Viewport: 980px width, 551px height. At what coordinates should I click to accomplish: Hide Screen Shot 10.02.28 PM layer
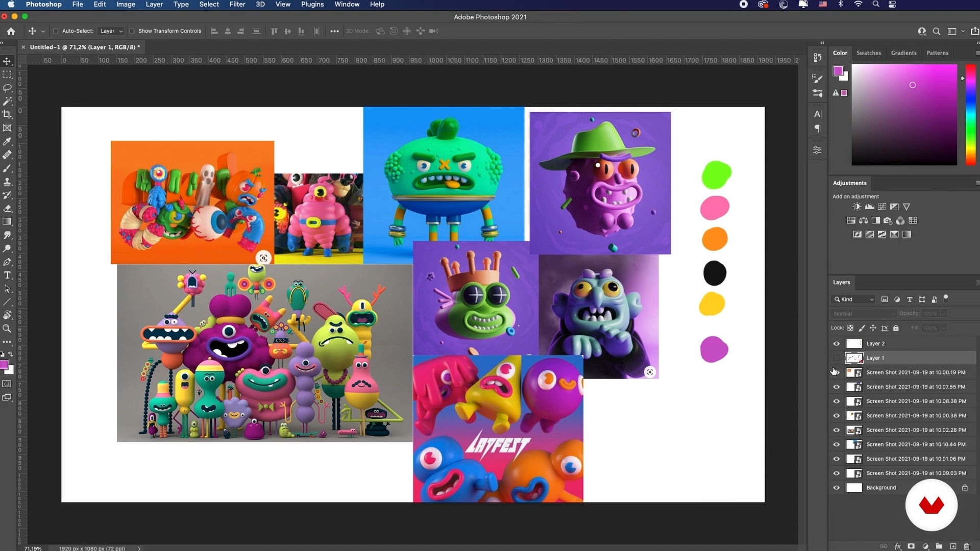pos(836,430)
